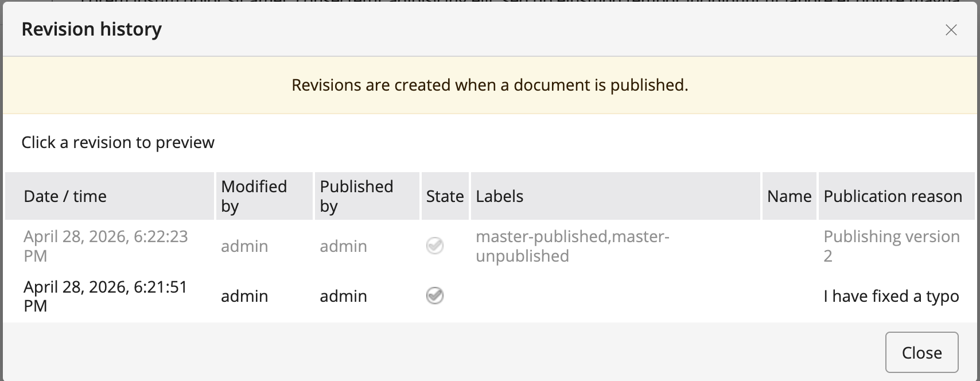Click 'I have fixed a typo' reason
Viewport: 980px width, 381px height.
click(x=891, y=296)
